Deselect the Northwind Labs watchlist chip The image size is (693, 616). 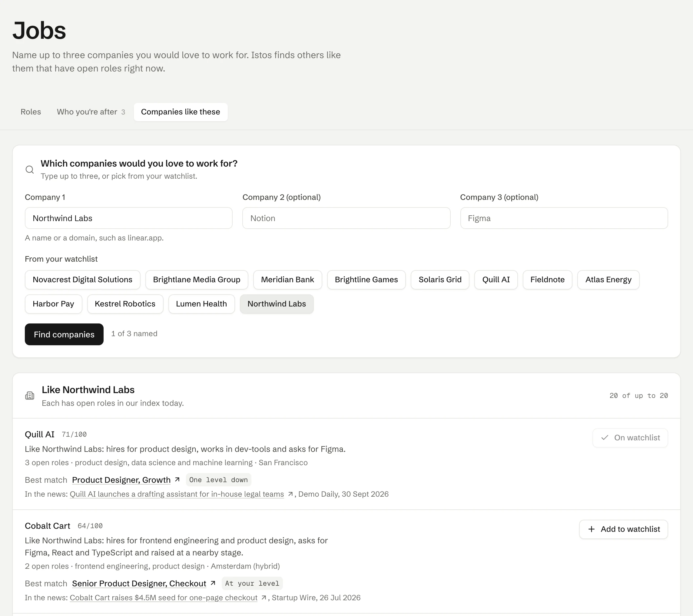coord(277,304)
